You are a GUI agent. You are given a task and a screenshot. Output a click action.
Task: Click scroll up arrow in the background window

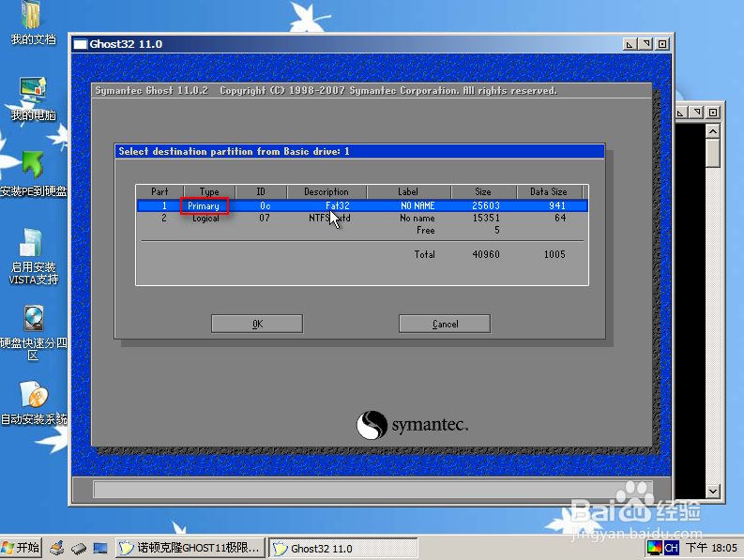tap(713, 131)
